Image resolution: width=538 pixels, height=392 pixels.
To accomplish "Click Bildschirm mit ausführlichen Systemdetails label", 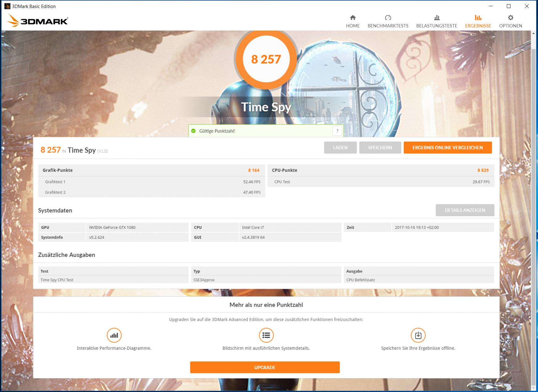I will (x=266, y=348).
